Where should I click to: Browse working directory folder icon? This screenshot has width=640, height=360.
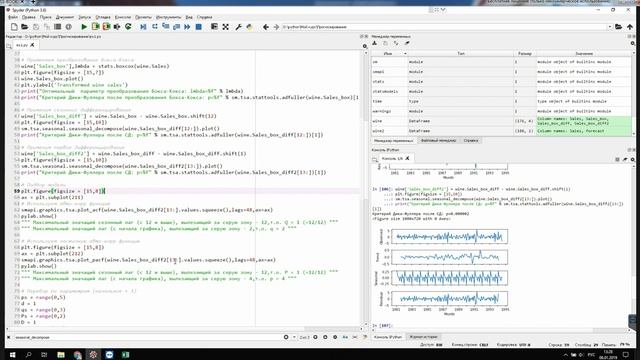(x=619, y=27)
